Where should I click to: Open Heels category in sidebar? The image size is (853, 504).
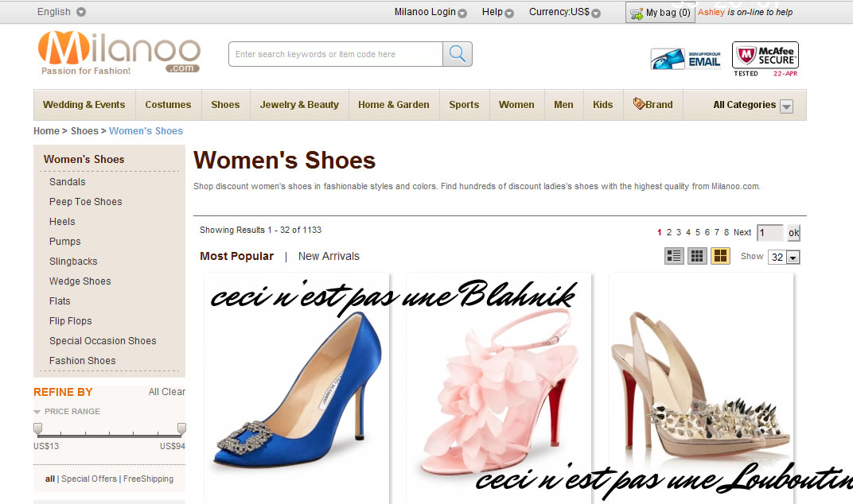62,221
